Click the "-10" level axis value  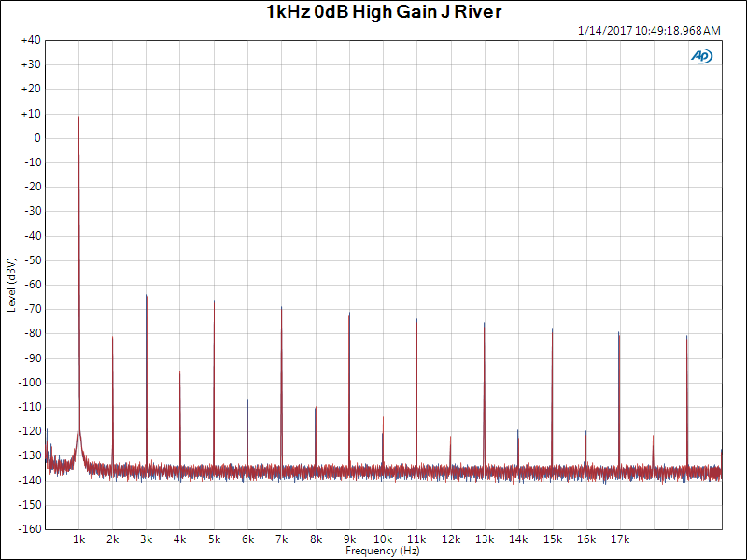33,162
